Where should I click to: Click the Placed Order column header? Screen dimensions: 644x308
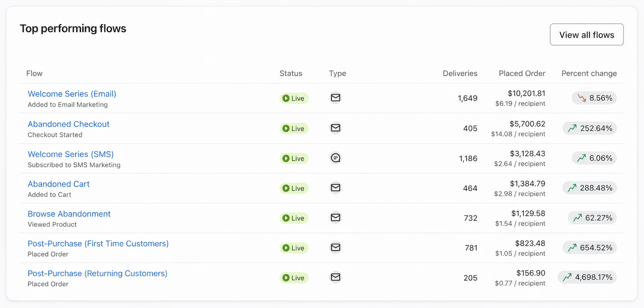522,73
